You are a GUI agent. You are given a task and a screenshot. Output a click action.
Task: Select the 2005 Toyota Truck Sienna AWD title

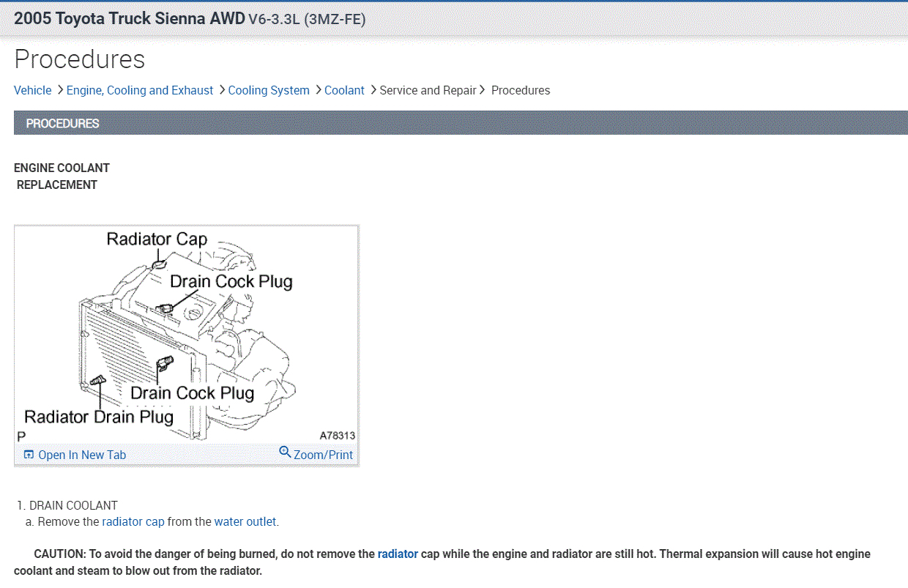130,18
